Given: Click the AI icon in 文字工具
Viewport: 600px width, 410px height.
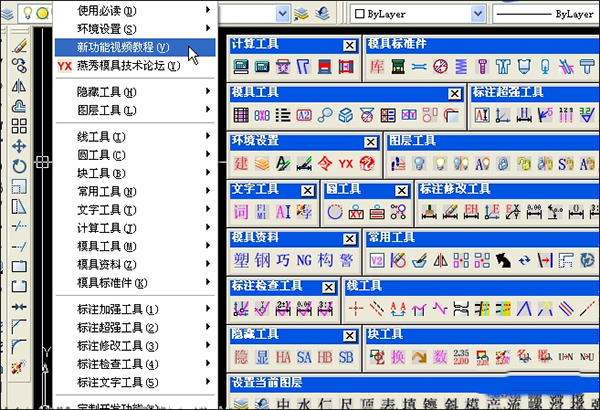Looking at the screenshot, I should 283,212.
